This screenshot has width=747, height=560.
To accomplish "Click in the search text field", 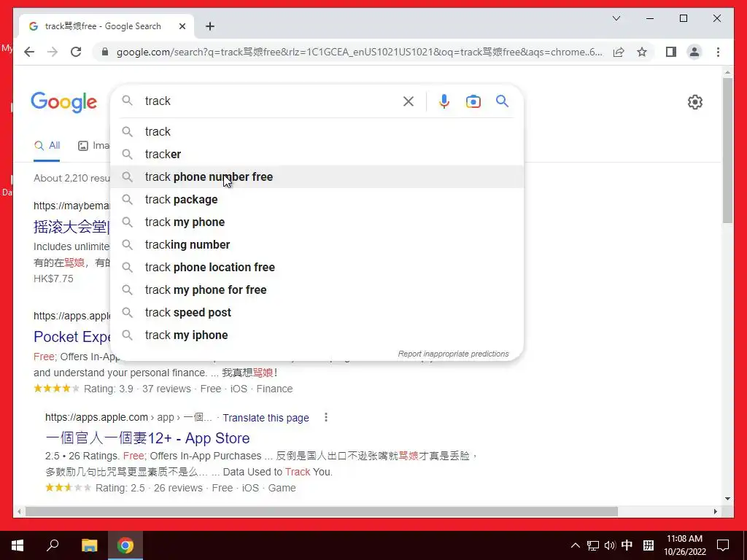I will (271, 101).
